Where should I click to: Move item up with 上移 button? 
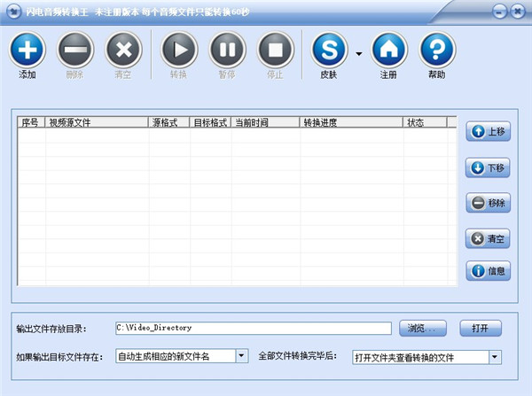pos(489,131)
